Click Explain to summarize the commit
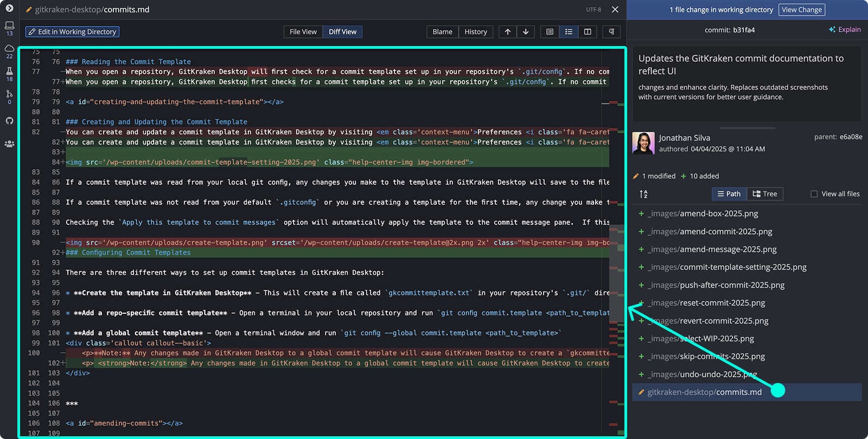This screenshot has width=868, height=439. 845,30
